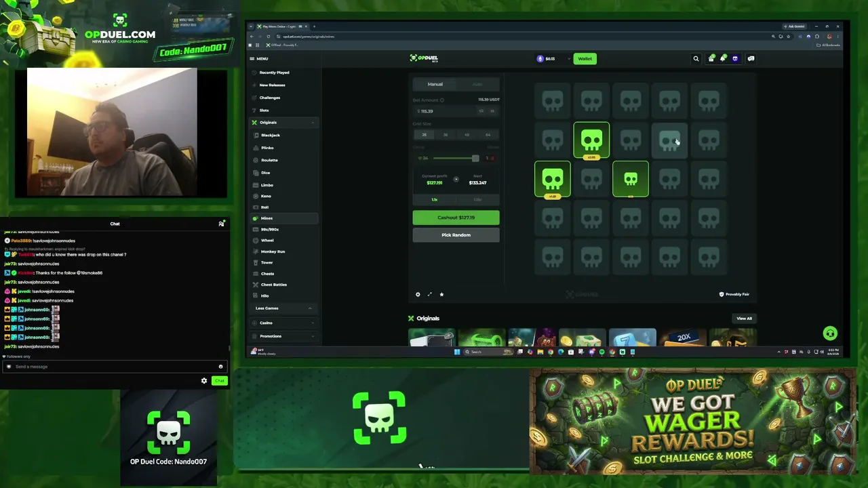The height and width of the screenshot is (488, 868).
Task: Reveal the top-left skull tile in the grid
Action: coord(553,102)
